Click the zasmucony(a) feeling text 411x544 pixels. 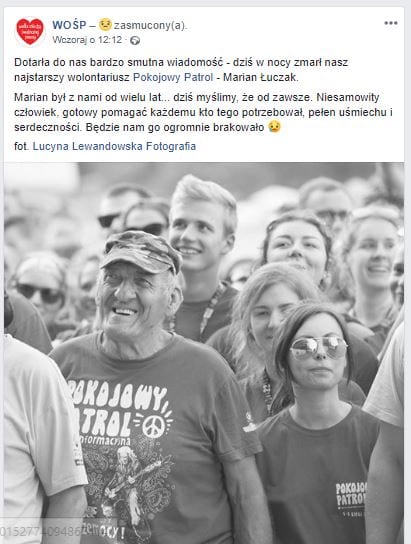(x=151, y=25)
